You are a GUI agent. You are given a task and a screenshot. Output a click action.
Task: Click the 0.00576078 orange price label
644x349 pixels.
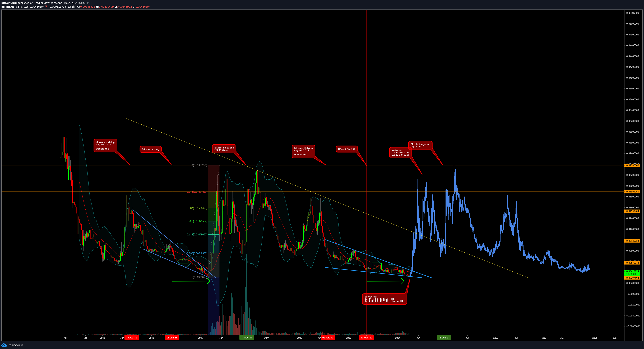pyautogui.click(x=632, y=263)
